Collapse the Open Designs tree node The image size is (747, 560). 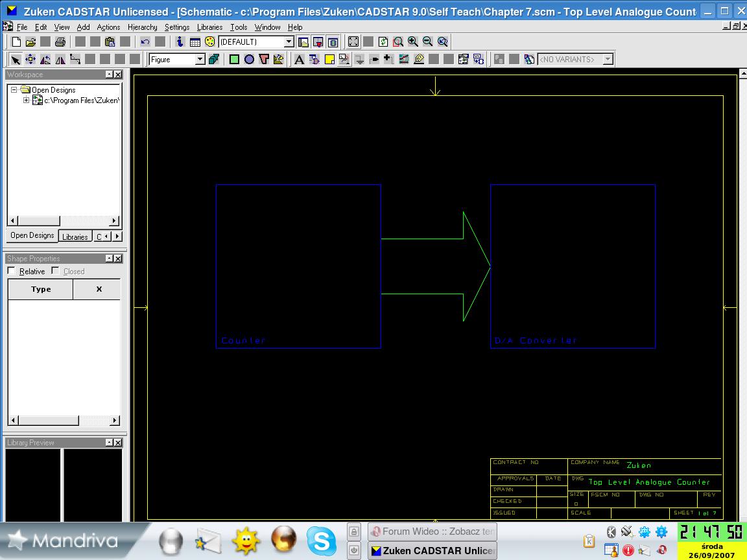(14, 90)
